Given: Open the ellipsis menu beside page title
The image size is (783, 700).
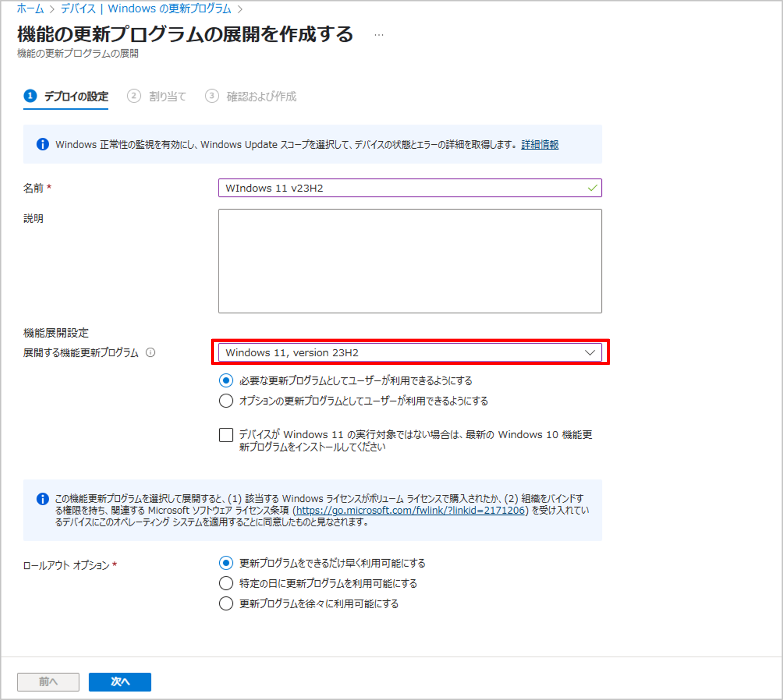Looking at the screenshot, I should (379, 35).
